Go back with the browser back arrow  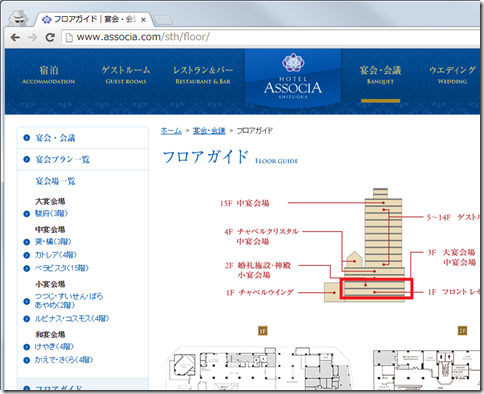pos(15,37)
